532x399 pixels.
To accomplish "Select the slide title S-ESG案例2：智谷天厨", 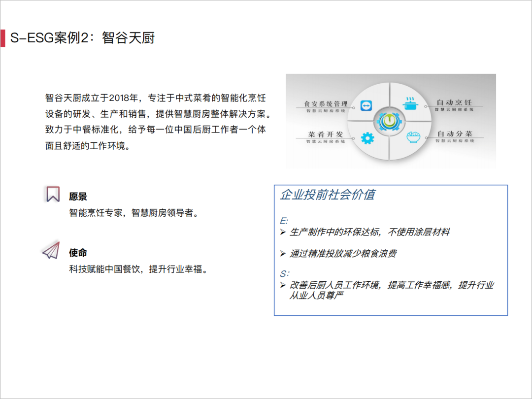I will (x=82, y=38).
